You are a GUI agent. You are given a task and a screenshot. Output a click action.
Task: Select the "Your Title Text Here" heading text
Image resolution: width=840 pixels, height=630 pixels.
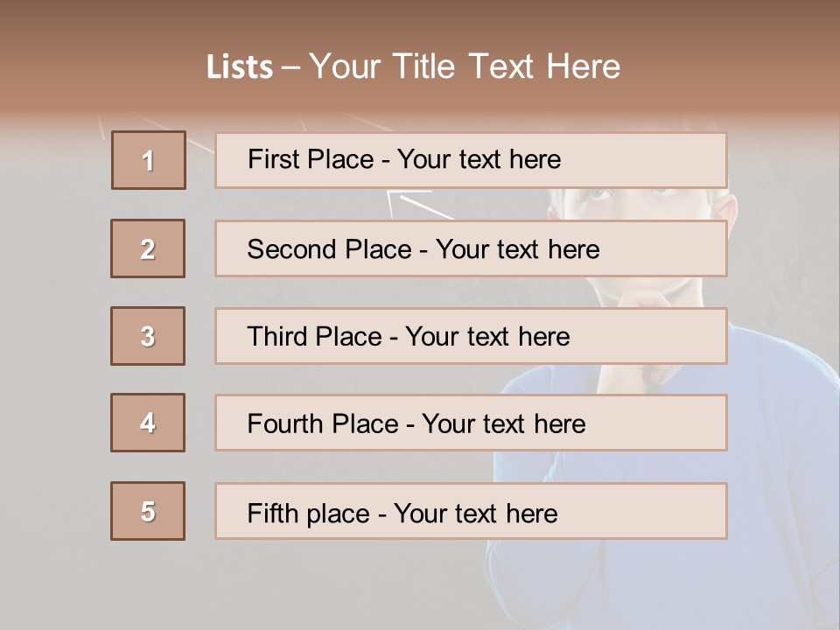[x=465, y=66]
